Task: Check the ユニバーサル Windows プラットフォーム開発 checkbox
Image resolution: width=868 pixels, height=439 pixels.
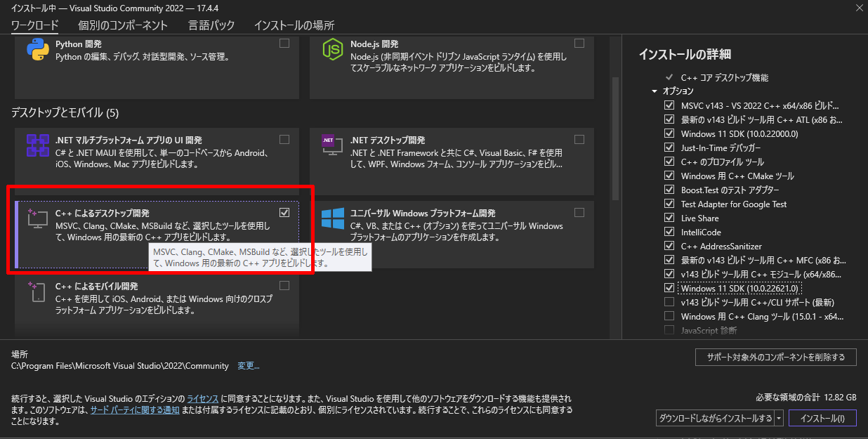Action: tap(579, 212)
